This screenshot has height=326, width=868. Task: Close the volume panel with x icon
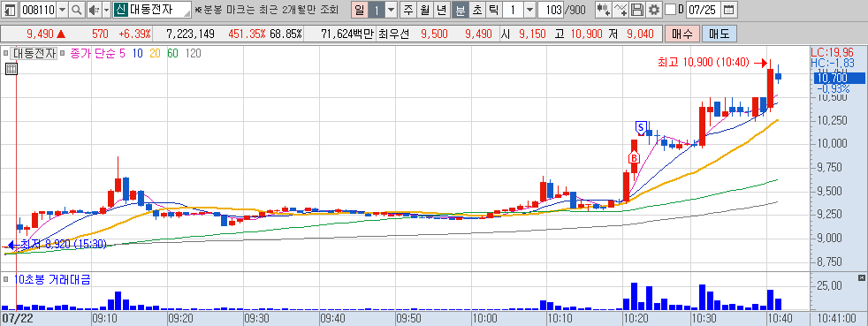pyautogui.click(x=861, y=277)
